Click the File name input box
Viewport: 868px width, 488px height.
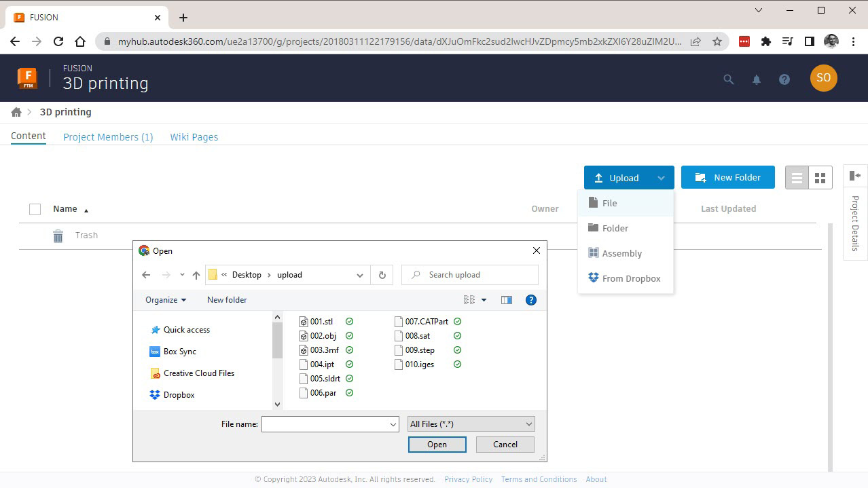point(330,424)
